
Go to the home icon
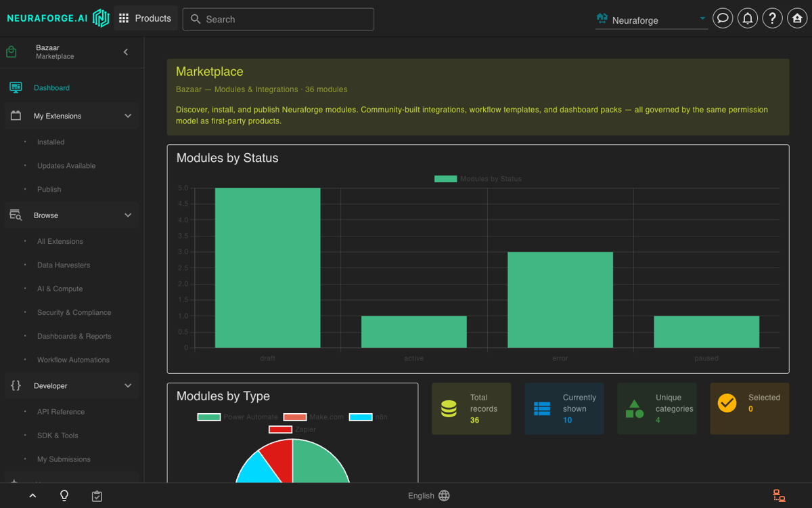798,18
